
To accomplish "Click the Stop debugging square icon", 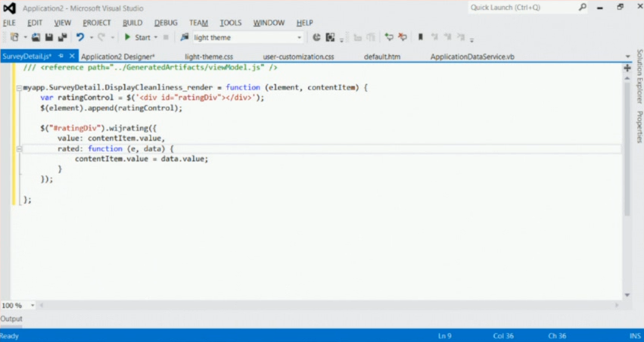I will pos(166,37).
